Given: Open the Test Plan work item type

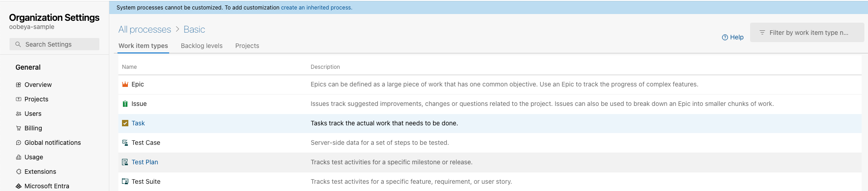Looking at the screenshot, I should coord(145,162).
